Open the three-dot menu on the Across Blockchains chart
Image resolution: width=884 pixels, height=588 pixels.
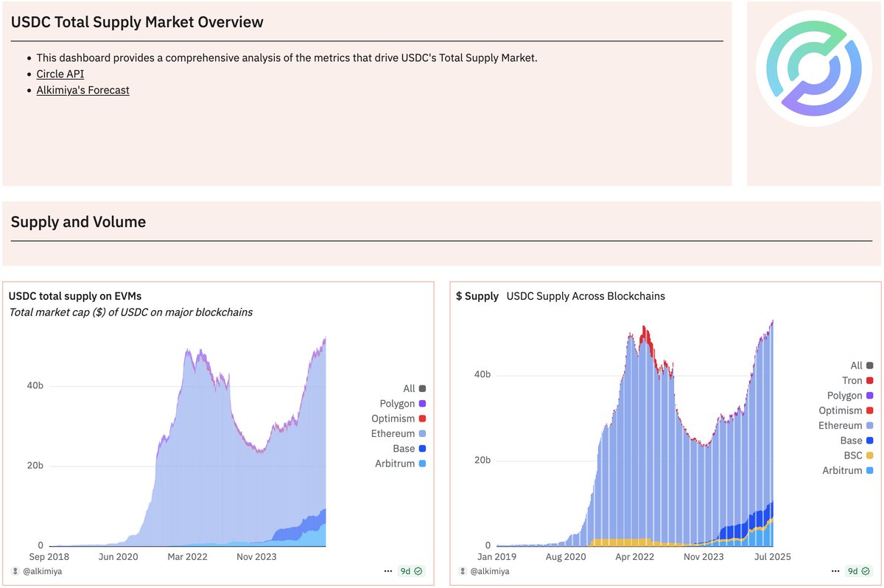coord(835,571)
